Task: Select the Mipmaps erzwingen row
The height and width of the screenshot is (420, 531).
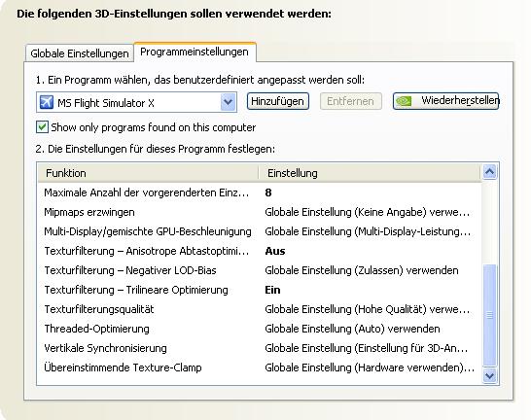Action: pyautogui.click(x=260, y=212)
